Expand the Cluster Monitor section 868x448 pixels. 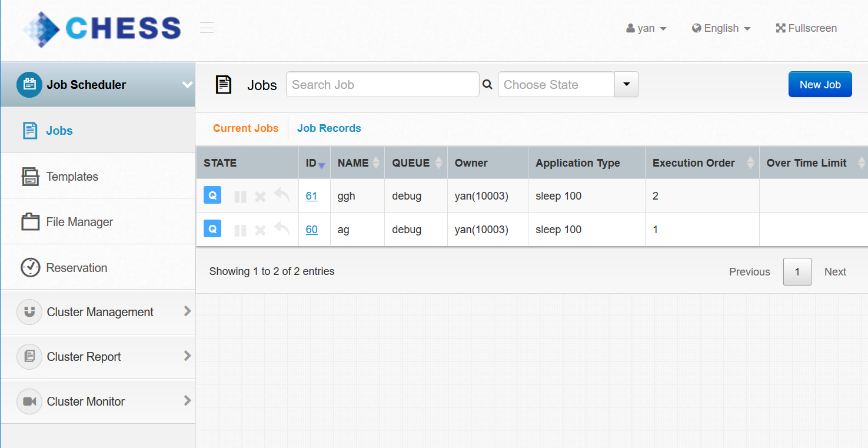click(188, 400)
